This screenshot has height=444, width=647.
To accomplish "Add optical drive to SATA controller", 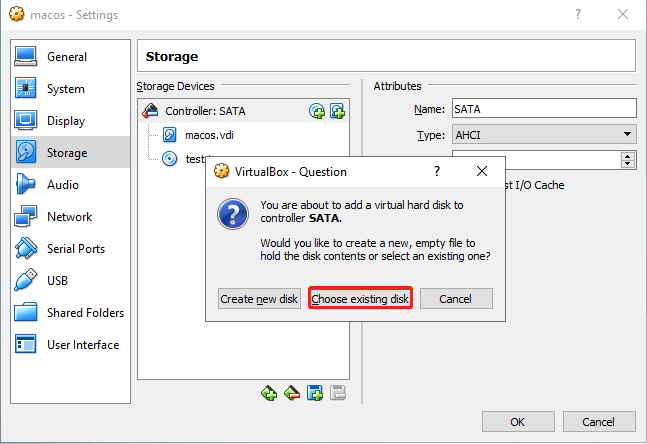I will 317,111.
